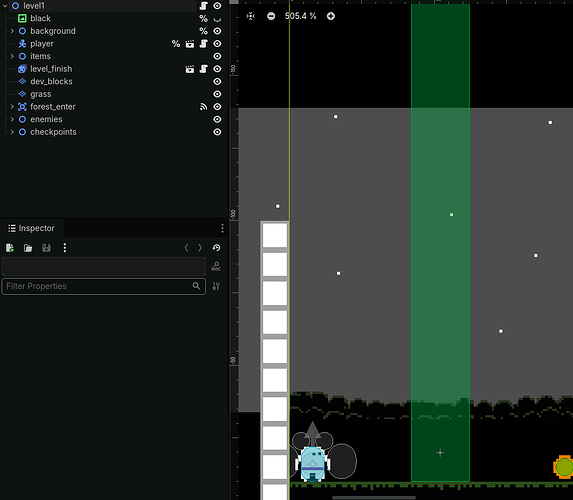Show the hidden black node

217,19
